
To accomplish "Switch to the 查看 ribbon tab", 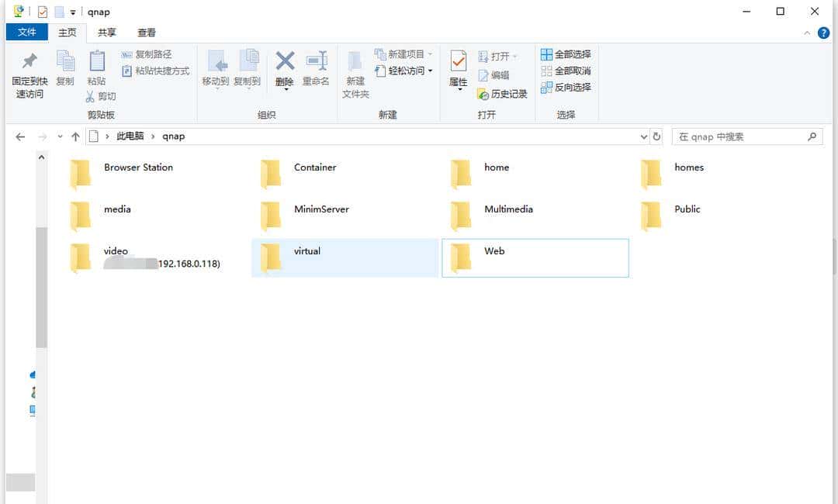I will [x=147, y=32].
